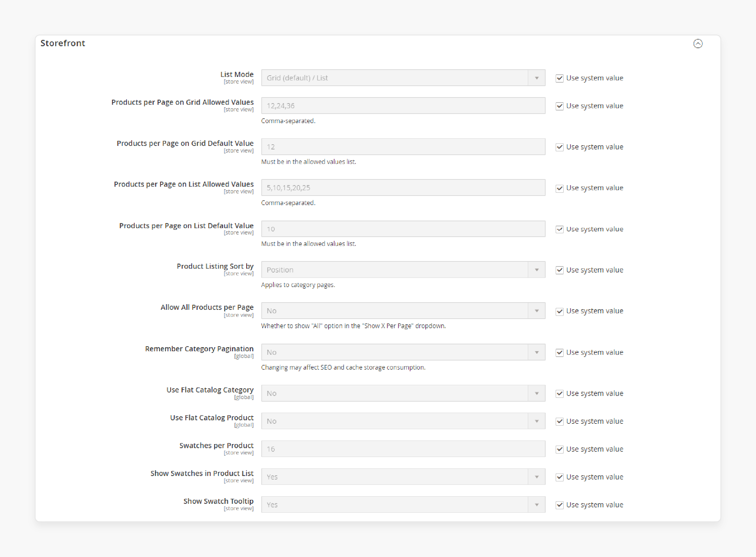This screenshot has width=756, height=557.
Task: Uncheck Use system value for Swatches per Product
Action: click(559, 449)
